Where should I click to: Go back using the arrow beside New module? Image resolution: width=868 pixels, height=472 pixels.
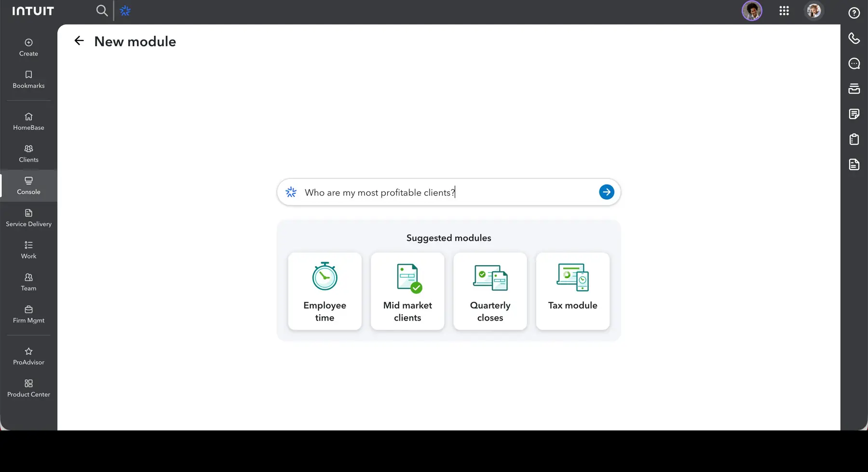pos(79,41)
